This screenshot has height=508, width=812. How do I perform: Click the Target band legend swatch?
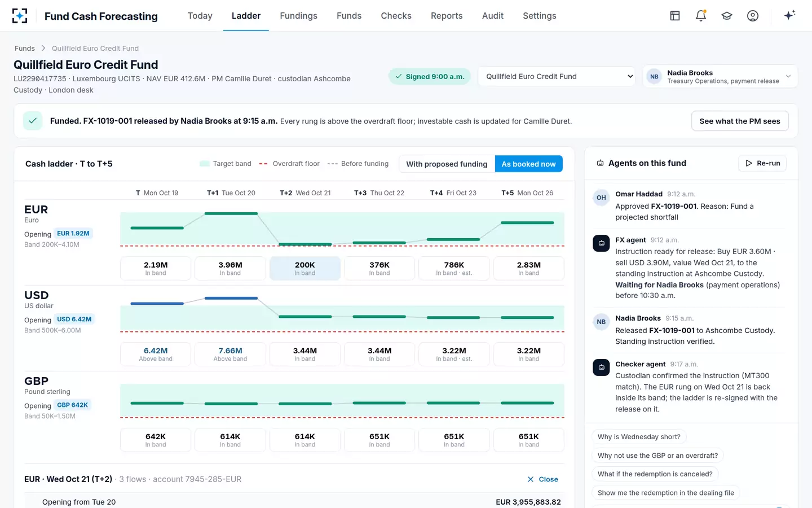[205, 164]
